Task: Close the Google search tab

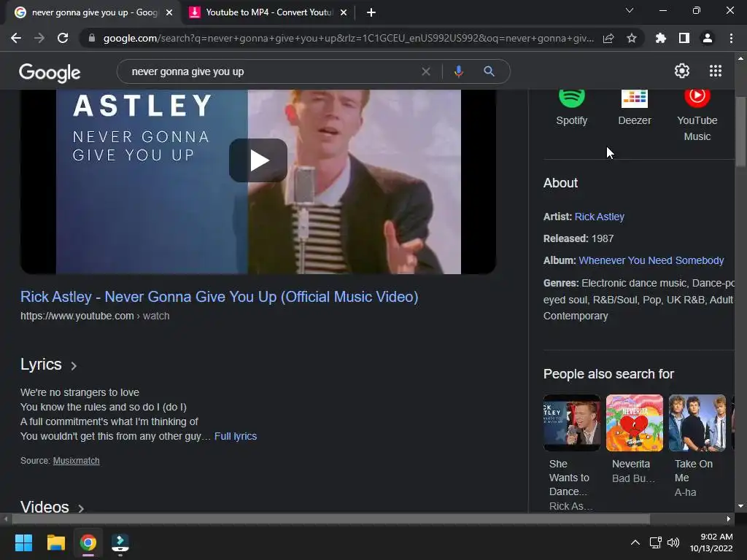Action: tap(169, 13)
